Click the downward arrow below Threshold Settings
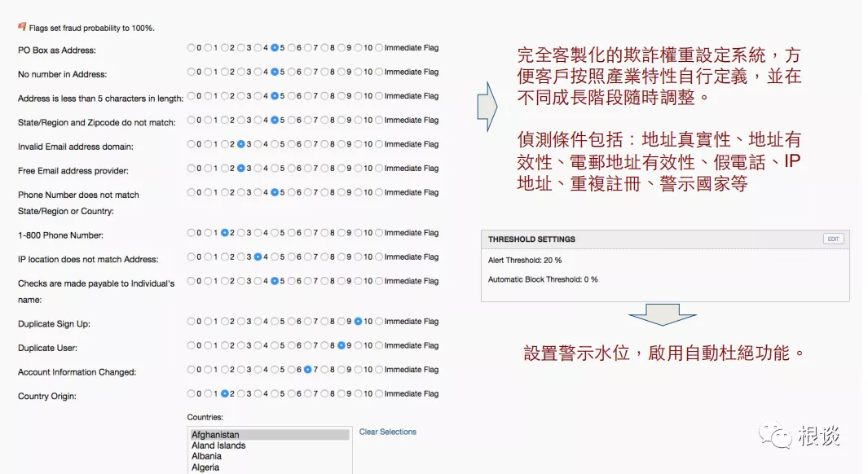868x474 pixels. point(662,315)
